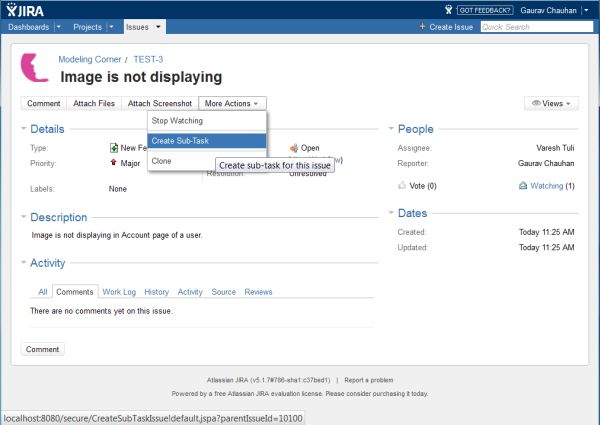Image resolution: width=600 pixels, height=425 pixels.
Task: Click the Labels value None
Action: (117, 189)
